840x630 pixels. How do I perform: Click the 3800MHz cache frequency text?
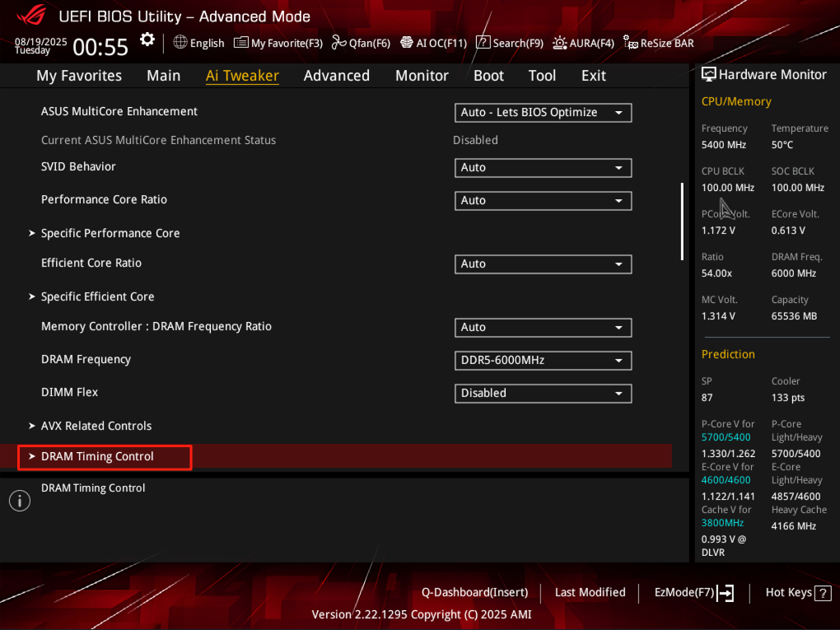723,523
